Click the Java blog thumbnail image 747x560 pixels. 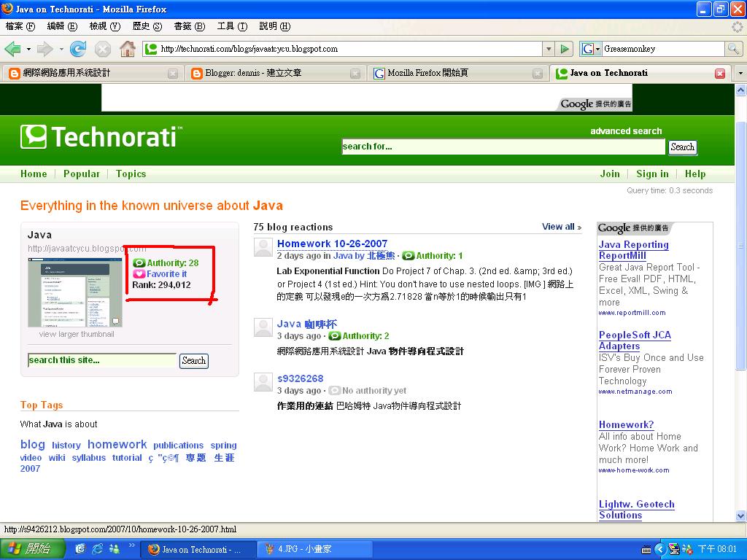(x=75, y=292)
